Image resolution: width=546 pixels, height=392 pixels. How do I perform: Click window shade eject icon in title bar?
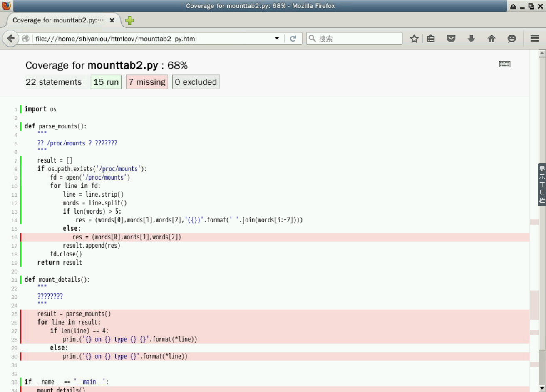tap(513, 6)
